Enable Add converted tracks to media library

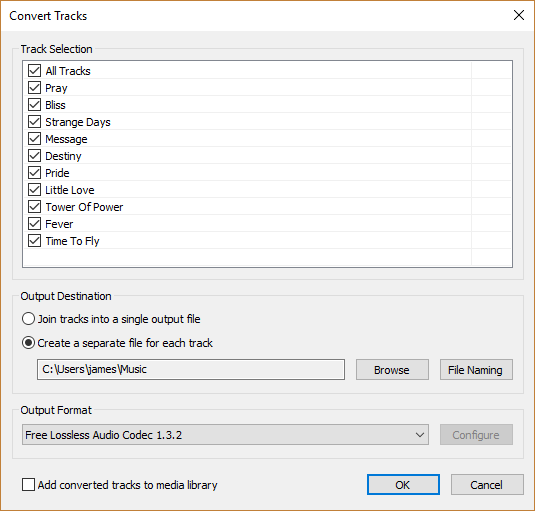[28, 485]
